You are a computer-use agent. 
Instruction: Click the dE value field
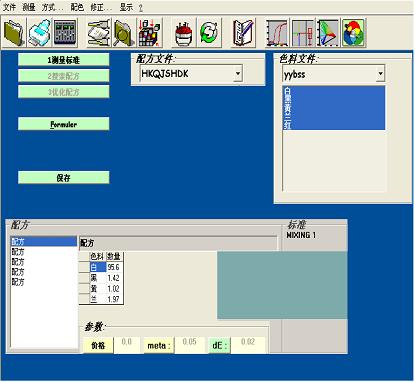click(248, 345)
